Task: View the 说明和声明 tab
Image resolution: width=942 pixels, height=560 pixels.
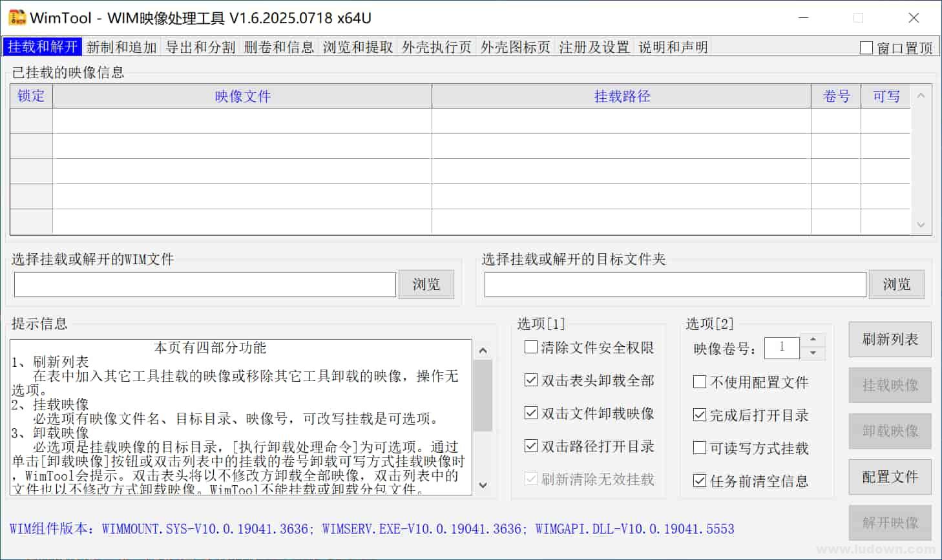Action: pyautogui.click(x=673, y=47)
